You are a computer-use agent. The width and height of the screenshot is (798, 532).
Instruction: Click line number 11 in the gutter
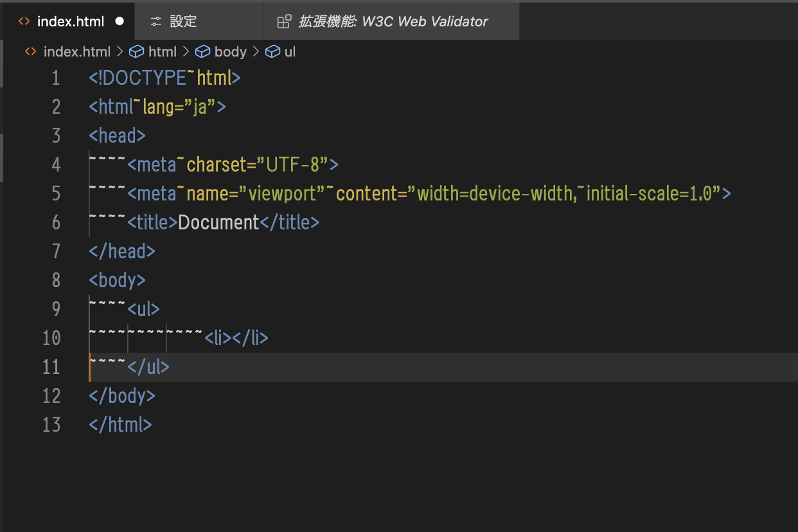(x=51, y=367)
